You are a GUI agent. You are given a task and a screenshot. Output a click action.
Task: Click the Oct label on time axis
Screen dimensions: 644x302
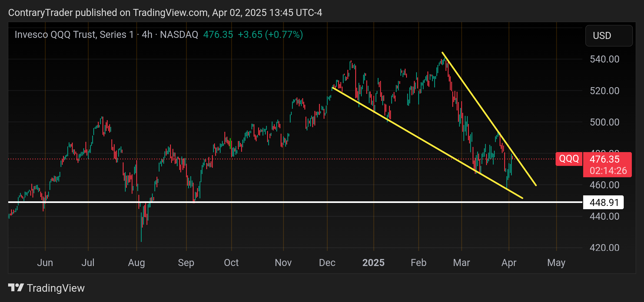231,263
